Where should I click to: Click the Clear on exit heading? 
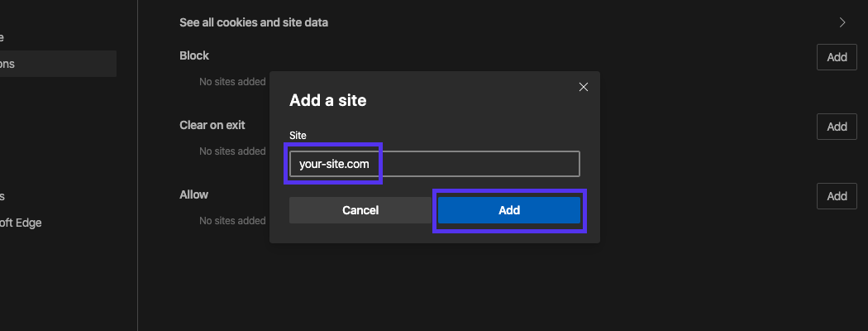[x=212, y=125]
